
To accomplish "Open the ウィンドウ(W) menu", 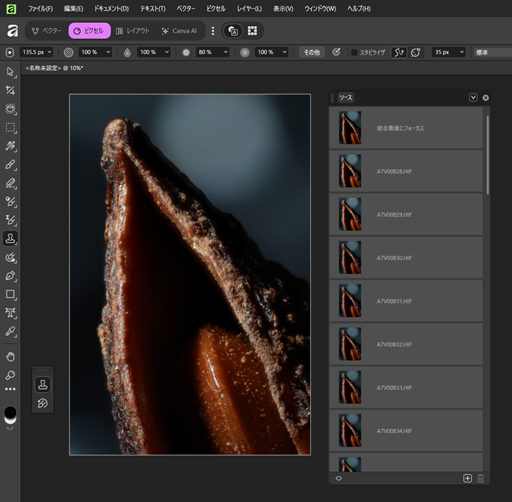I will click(x=320, y=9).
